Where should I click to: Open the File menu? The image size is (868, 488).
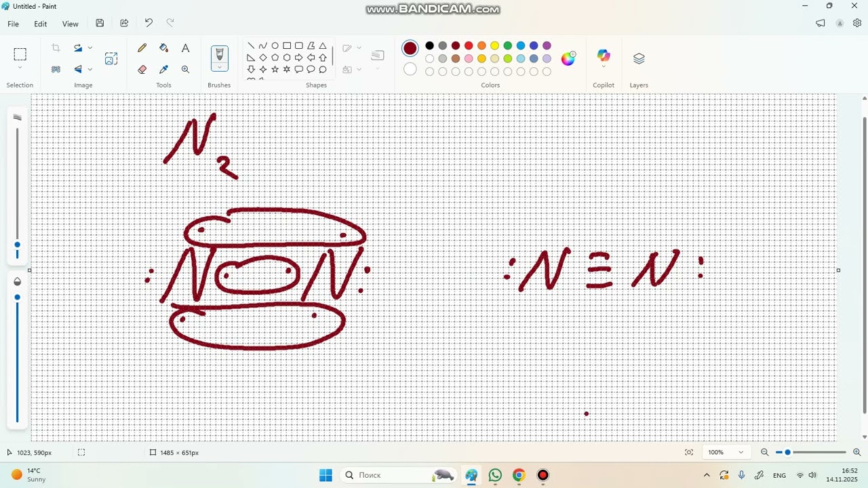click(x=13, y=24)
